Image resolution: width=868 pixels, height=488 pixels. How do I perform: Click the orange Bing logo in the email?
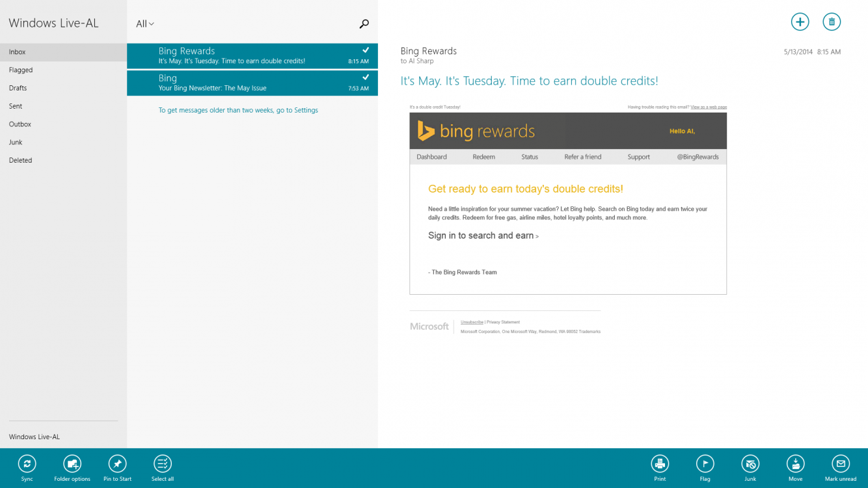click(426, 131)
